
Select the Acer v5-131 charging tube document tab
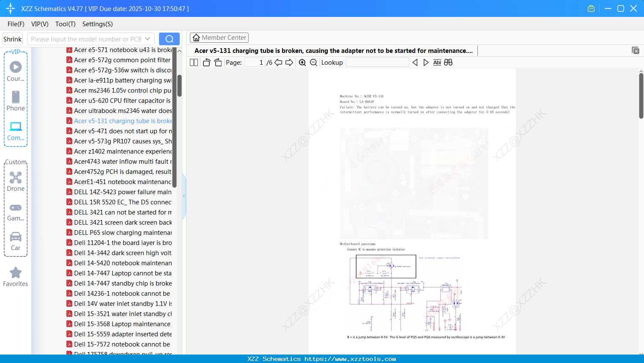coord(334,51)
